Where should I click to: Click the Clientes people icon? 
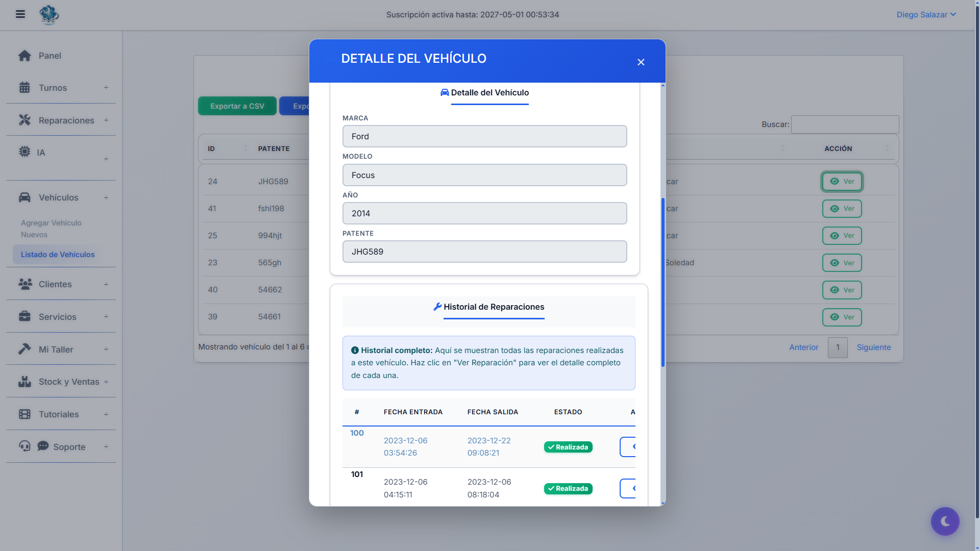click(x=24, y=284)
